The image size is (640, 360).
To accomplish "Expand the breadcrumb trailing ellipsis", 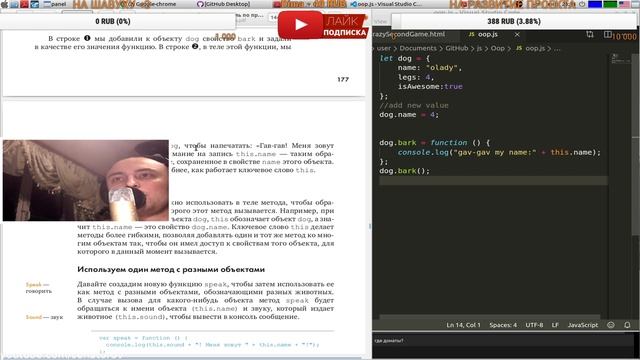I will coord(557,48).
